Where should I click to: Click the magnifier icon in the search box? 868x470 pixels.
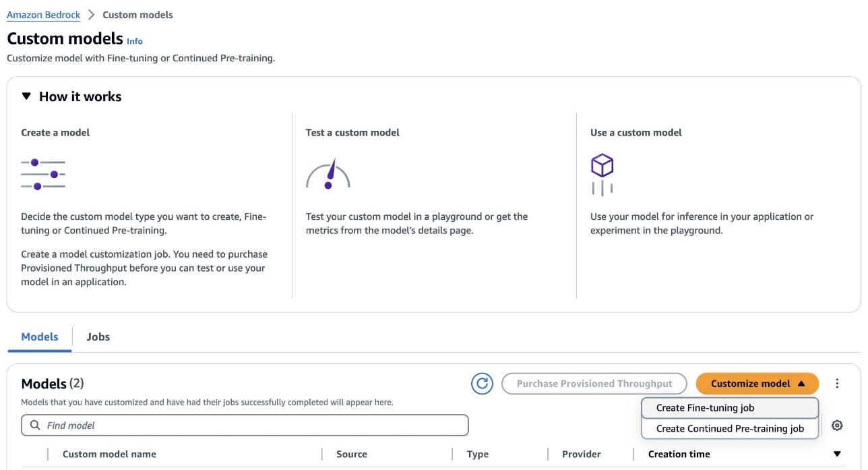click(x=35, y=425)
